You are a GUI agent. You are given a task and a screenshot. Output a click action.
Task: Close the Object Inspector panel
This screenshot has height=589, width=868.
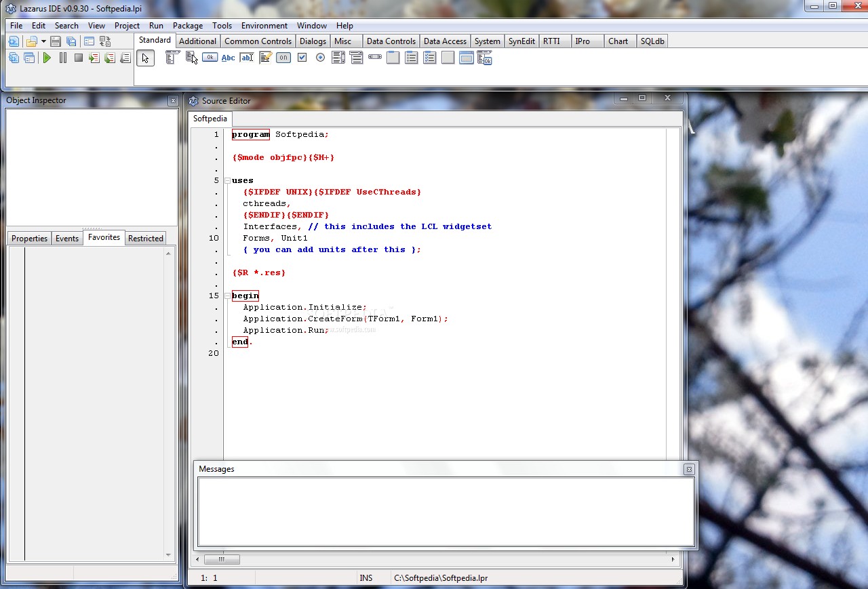[x=173, y=101]
